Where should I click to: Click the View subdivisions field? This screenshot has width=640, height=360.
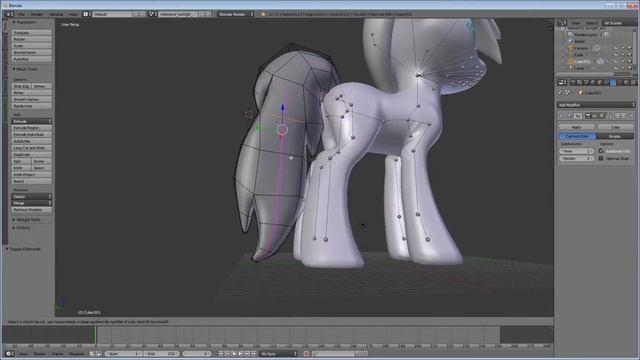(x=576, y=151)
